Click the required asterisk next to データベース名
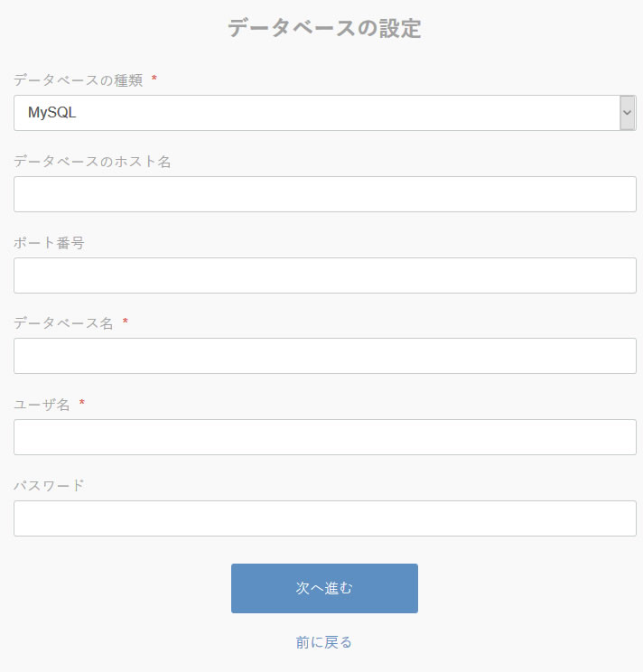The image size is (643, 672). [126, 322]
